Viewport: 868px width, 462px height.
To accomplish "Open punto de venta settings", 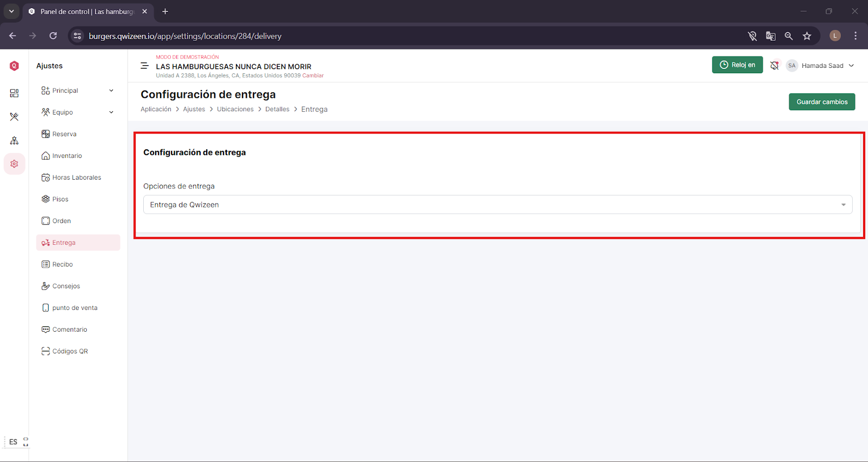I will [x=78, y=308].
